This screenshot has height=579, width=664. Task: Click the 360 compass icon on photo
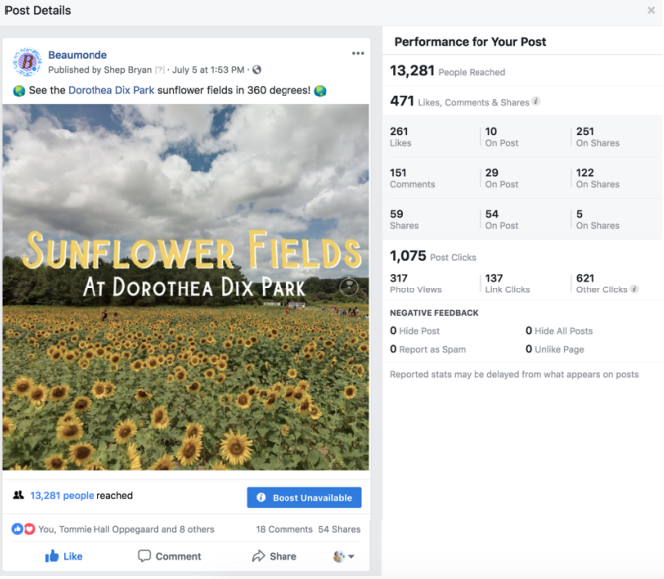[349, 287]
